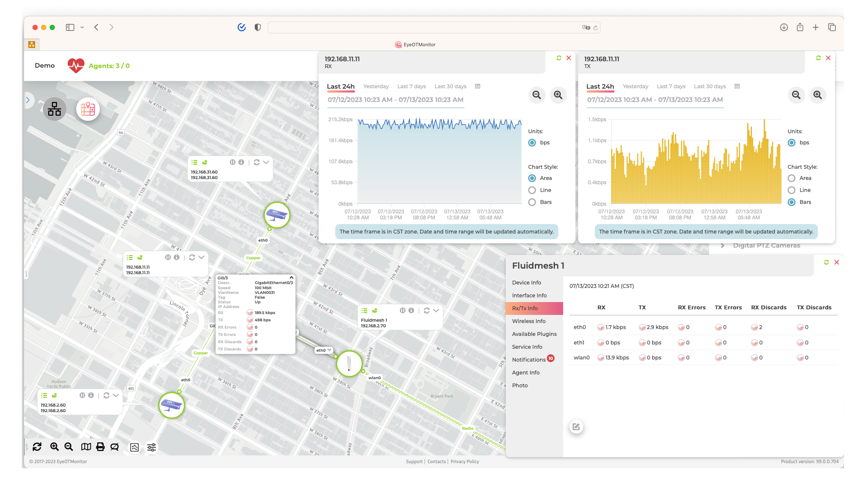868x500 pixels.
Task: Switch to the map view icon
Action: pyautogui.click(x=88, y=109)
